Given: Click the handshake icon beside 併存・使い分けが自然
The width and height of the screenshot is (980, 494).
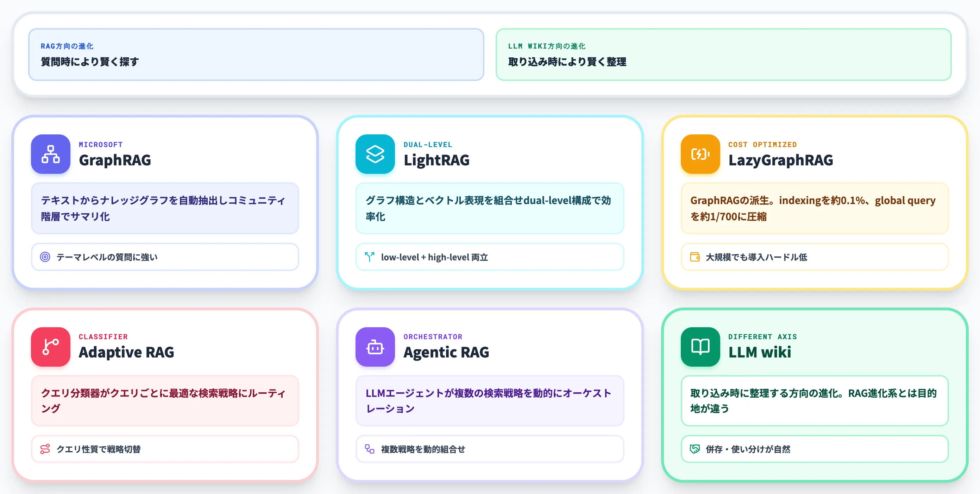Looking at the screenshot, I should (x=695, y=449).
